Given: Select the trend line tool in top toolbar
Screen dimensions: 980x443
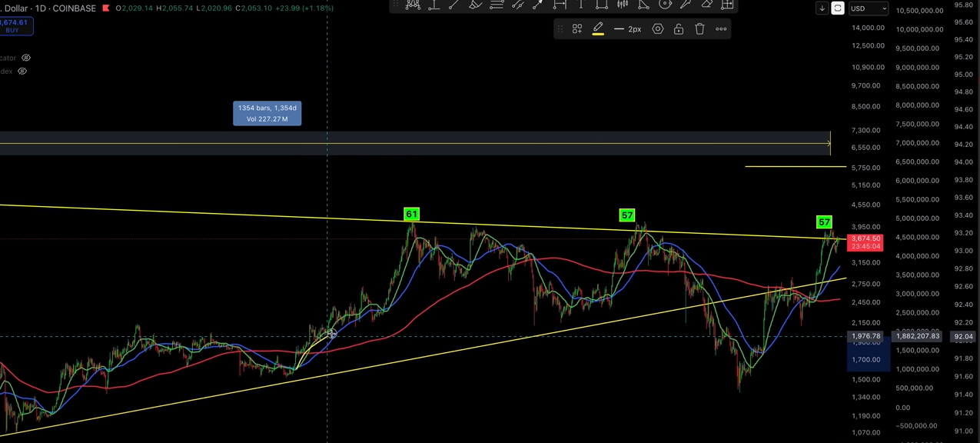Looking at the screenshot, I should click(454, 5).
